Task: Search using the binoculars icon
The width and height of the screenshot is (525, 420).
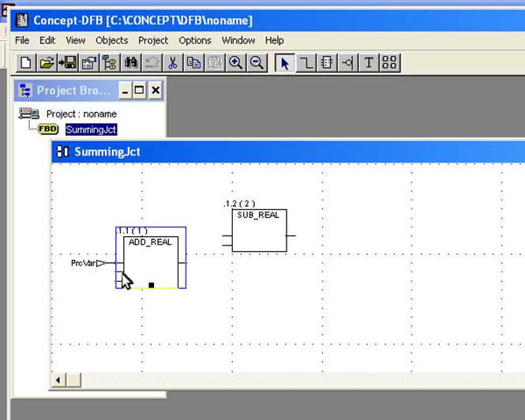Action: pos(131,62)
